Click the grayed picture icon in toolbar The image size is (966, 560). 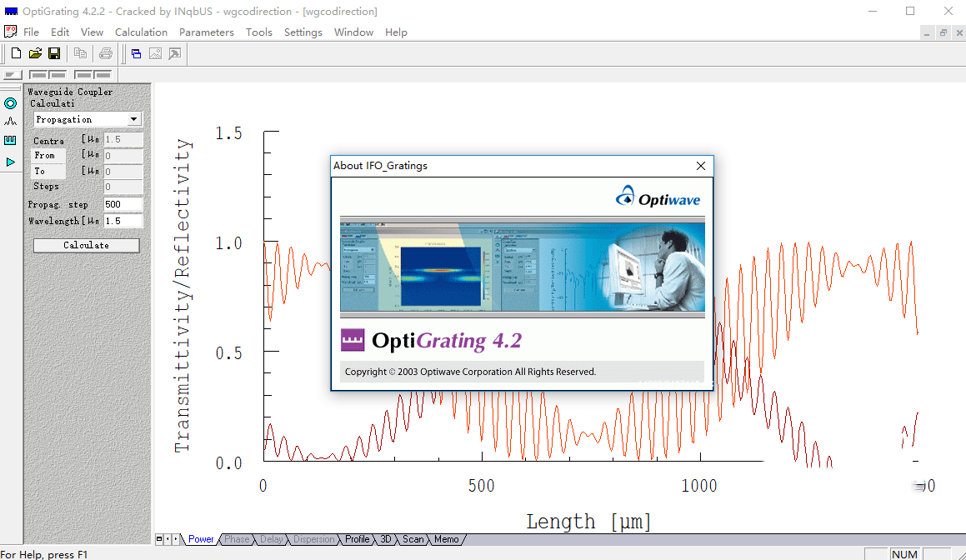tap(155, 53)
